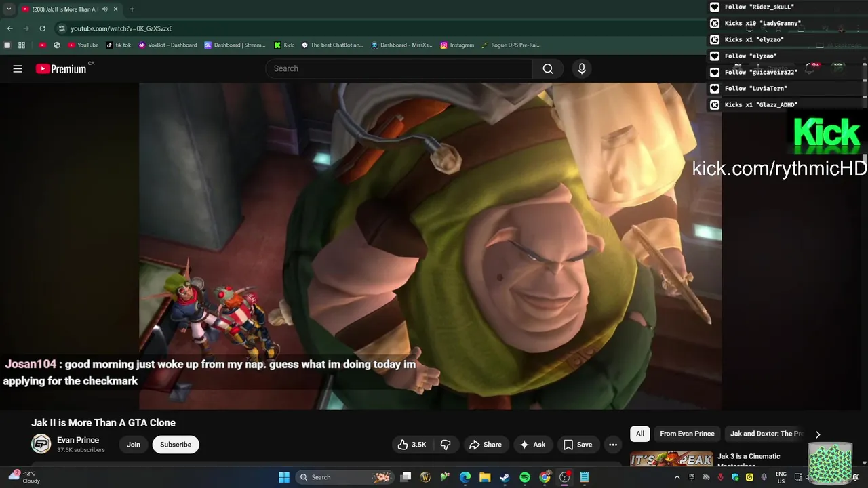Open the Evan Prince channel name link

tap(78, 440)
